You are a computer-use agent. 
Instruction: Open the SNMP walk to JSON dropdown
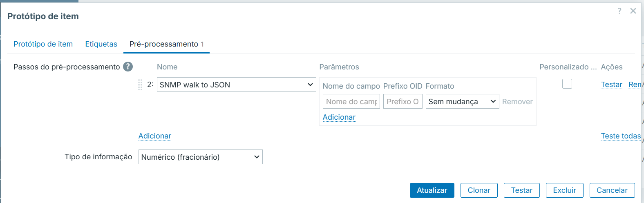tap(236, 85)
